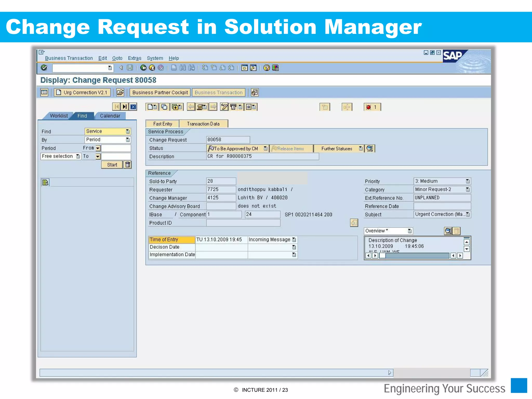Screen dimensions: 532x399
Task: Click the yellow Help question-mark icon
Action: [x=267, y=68]
